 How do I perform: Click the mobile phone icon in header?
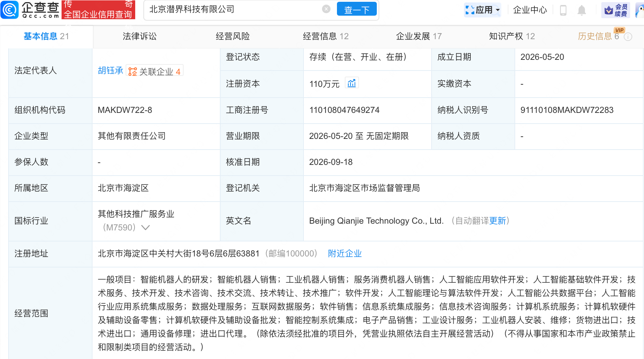563,10
